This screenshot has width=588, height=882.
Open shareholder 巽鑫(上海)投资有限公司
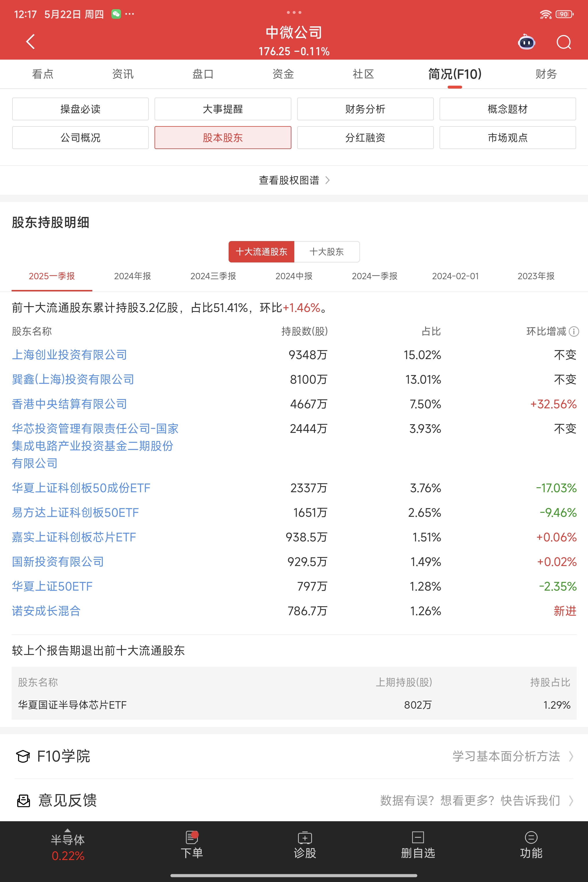[x=73, y=379]
